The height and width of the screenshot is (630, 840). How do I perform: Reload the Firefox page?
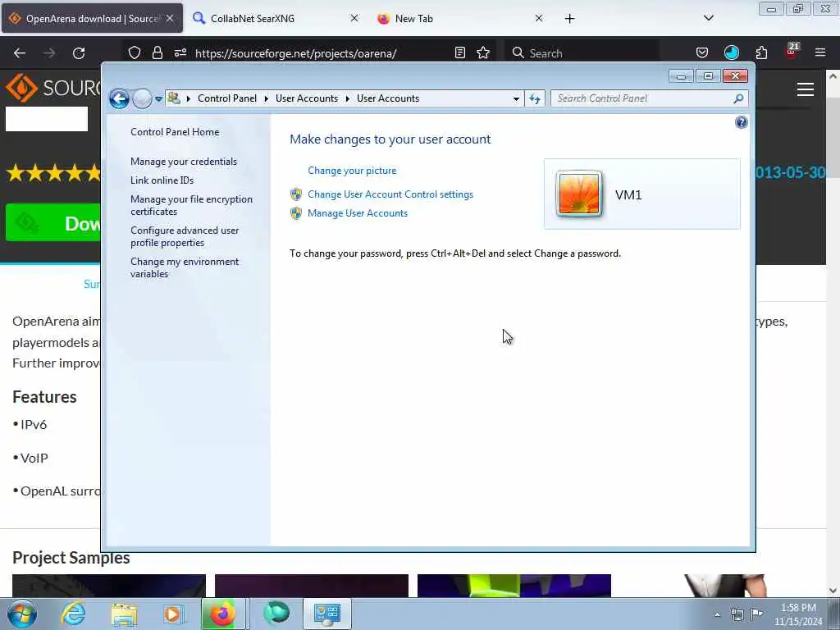click(x=79, y=53)
